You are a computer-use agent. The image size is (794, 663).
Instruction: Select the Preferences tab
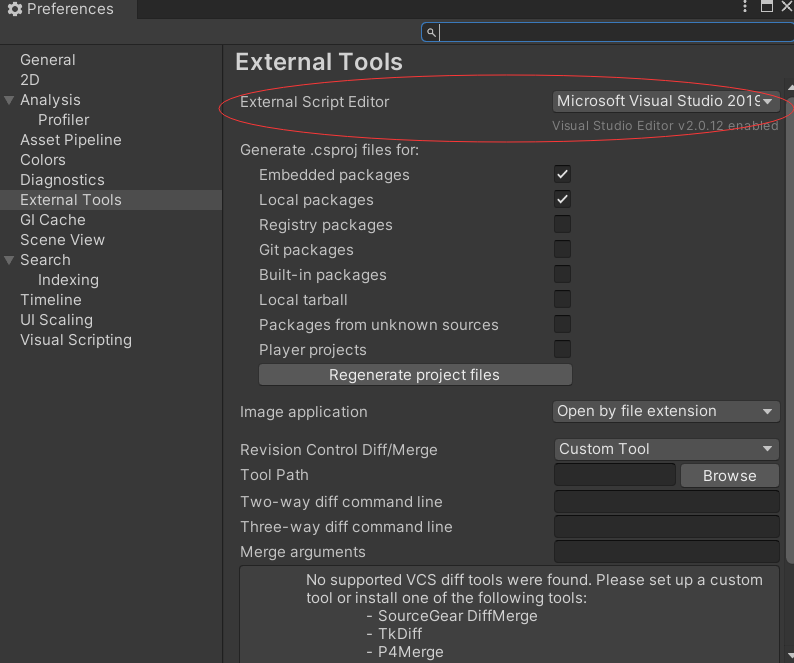[x=68, y=9]
